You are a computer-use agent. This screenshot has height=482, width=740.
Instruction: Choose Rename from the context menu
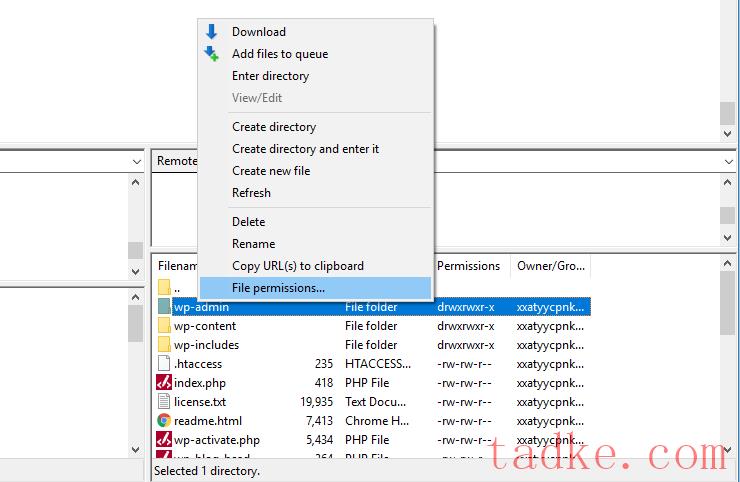click(253, 244)
